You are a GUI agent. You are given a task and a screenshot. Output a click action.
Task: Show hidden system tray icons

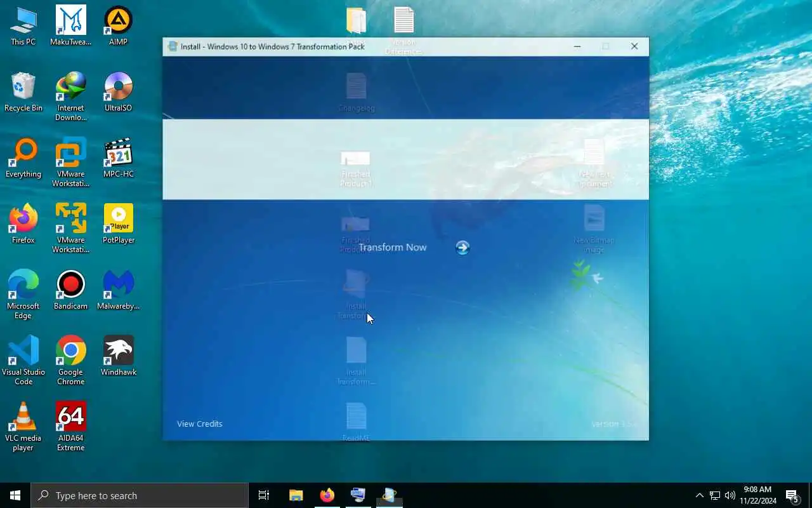700,495
